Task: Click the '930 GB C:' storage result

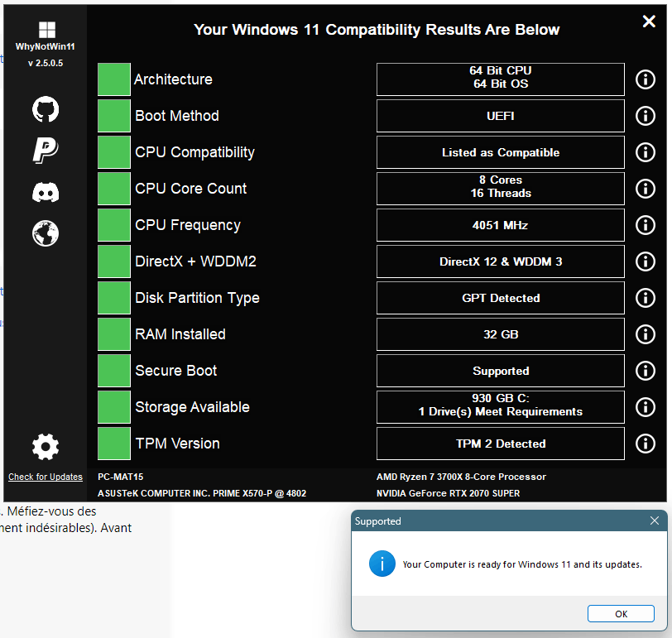Action: click(x=500, y=407)
